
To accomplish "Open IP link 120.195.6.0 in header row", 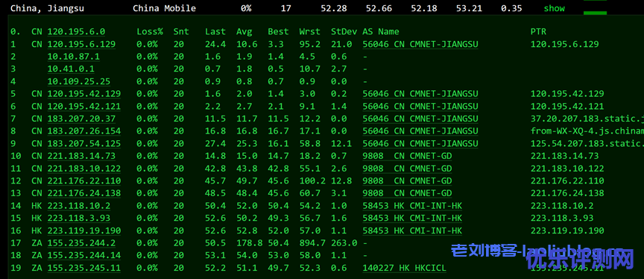I will 76,31.
